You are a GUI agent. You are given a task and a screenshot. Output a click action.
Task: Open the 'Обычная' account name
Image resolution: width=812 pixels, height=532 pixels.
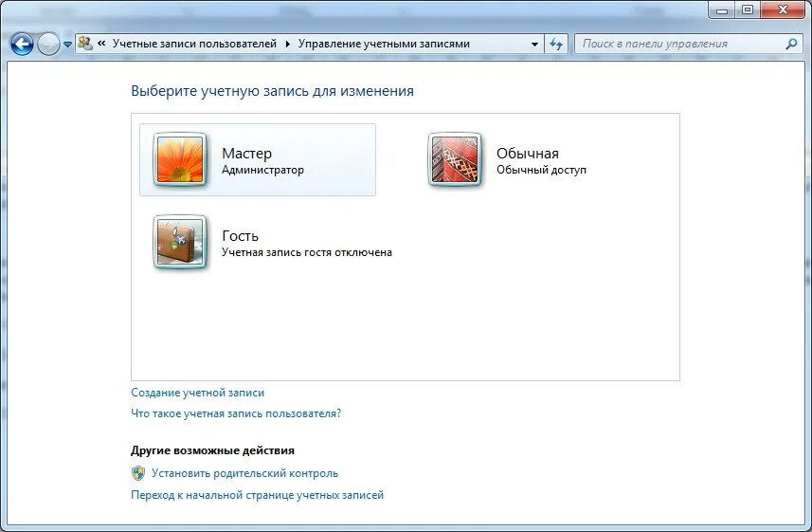527,154
